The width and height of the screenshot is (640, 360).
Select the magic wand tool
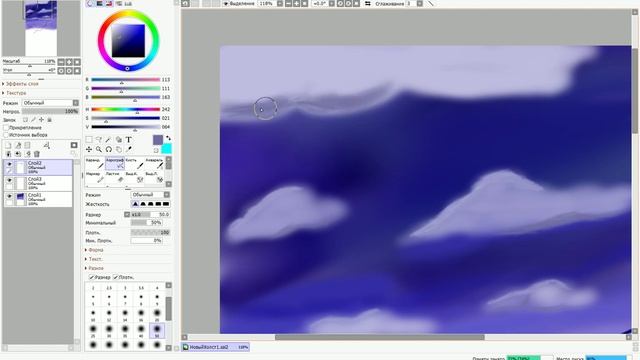pyautogui.click(x=109, y=140)
